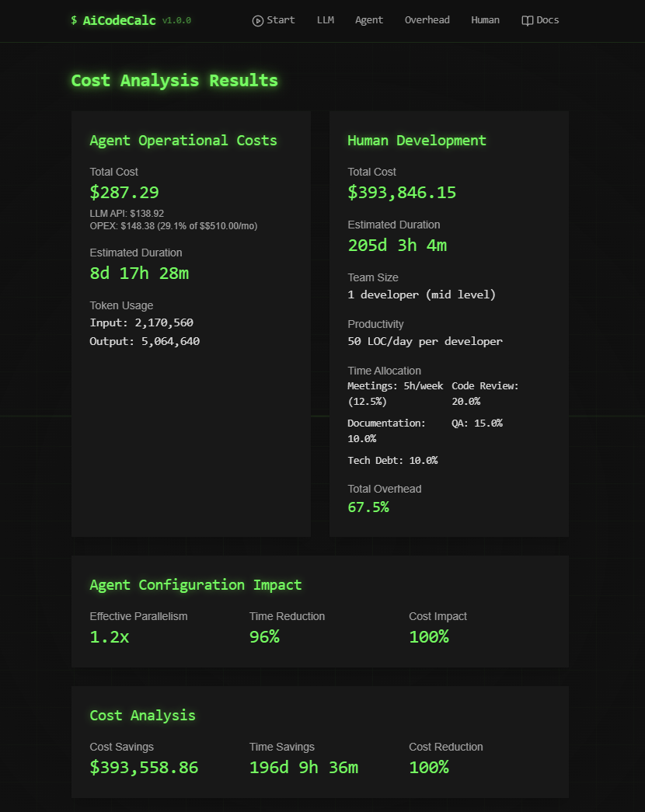
Task: Click the 100% Cost Reduction value
Action: coord(429,767)
